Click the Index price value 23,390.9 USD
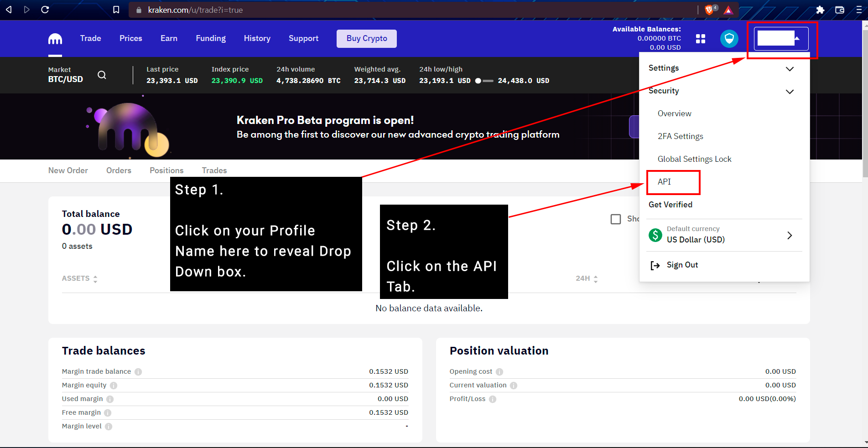The height and width of the screenshot is (448, 868). coord(237,81)
